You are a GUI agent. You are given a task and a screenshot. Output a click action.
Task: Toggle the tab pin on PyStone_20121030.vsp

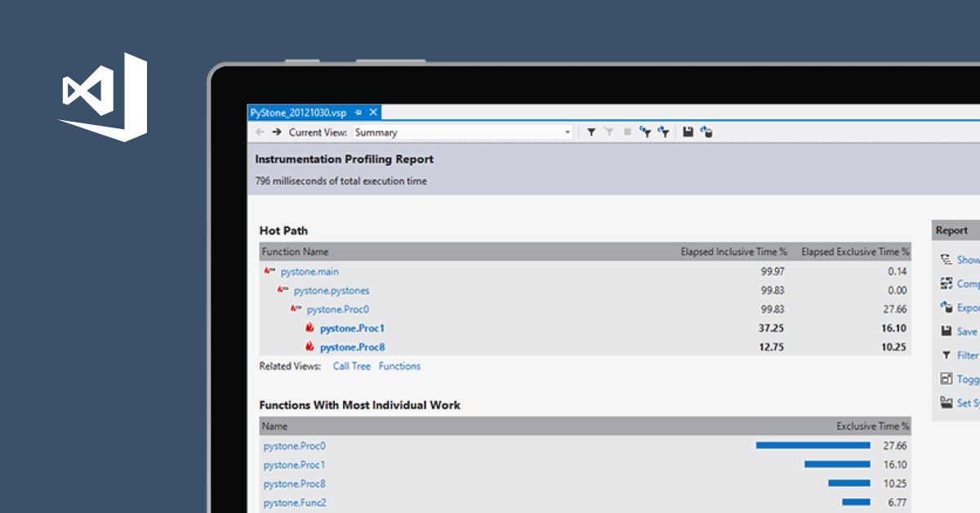(x=359, y=113)
